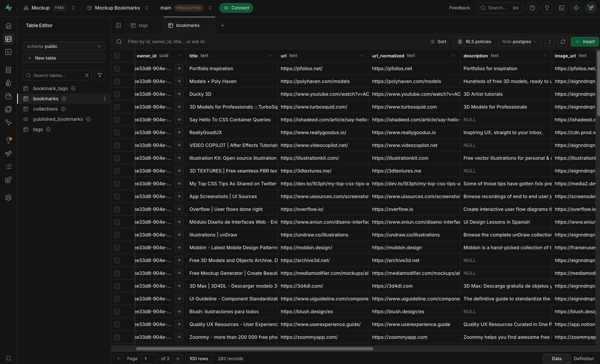
Task: Go to the next page arrow
Action: click(177, 358)
